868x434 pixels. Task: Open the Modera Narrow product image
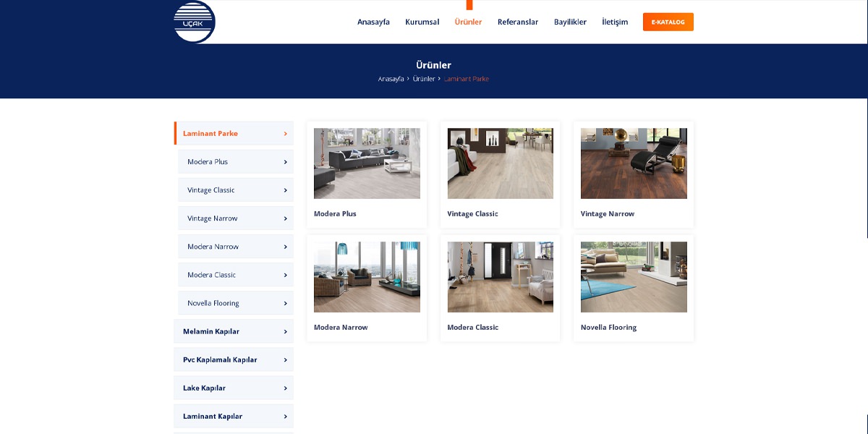367,277
